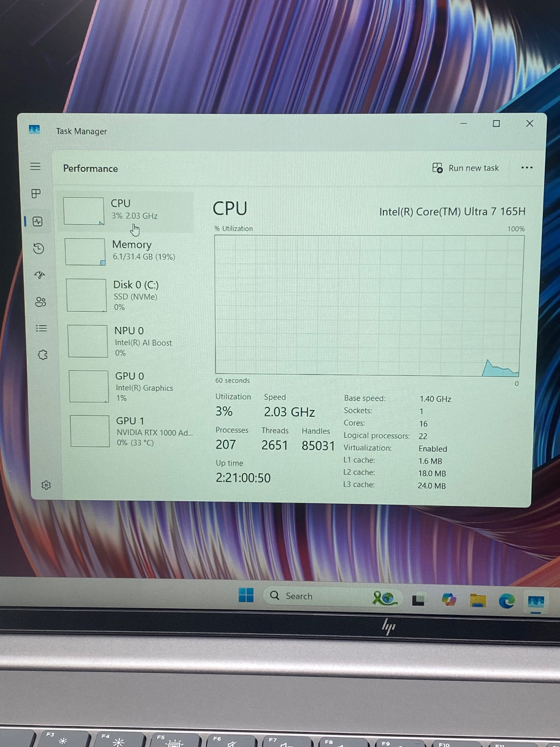Click Run new task button
This screenshot has height=747, width=560.
click(x=465, y=168)
